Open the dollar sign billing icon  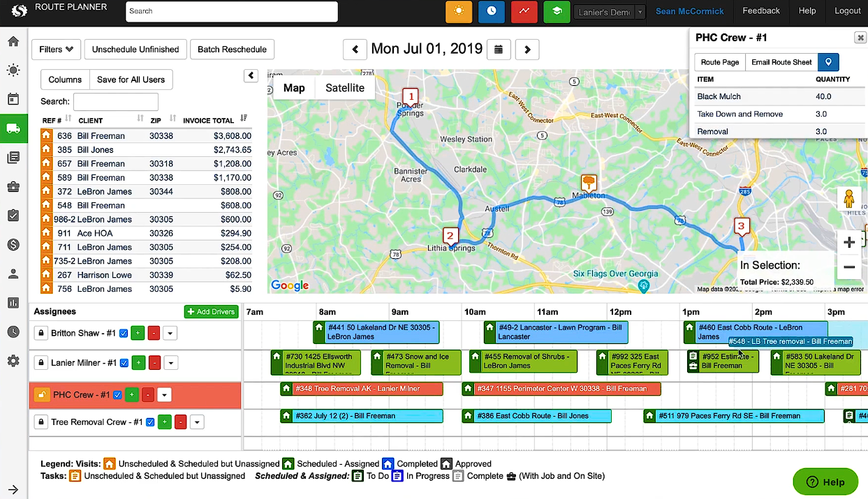point(13,245)
